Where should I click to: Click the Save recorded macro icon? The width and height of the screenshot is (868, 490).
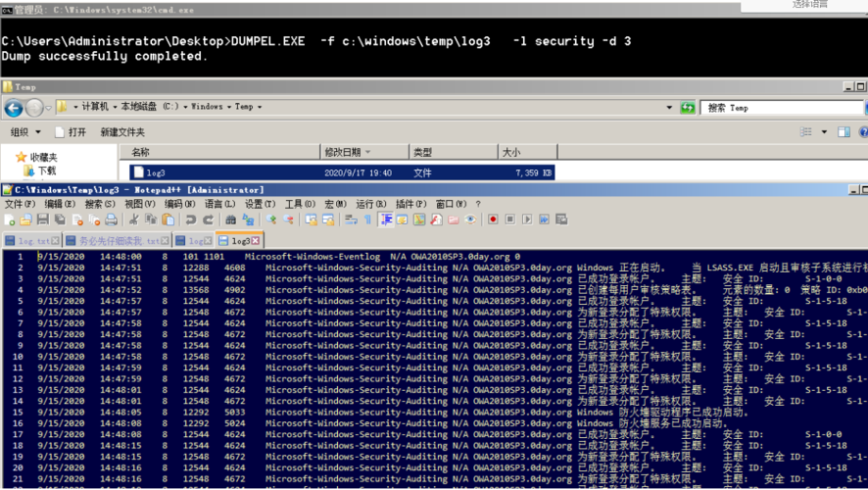click(561, 220)
